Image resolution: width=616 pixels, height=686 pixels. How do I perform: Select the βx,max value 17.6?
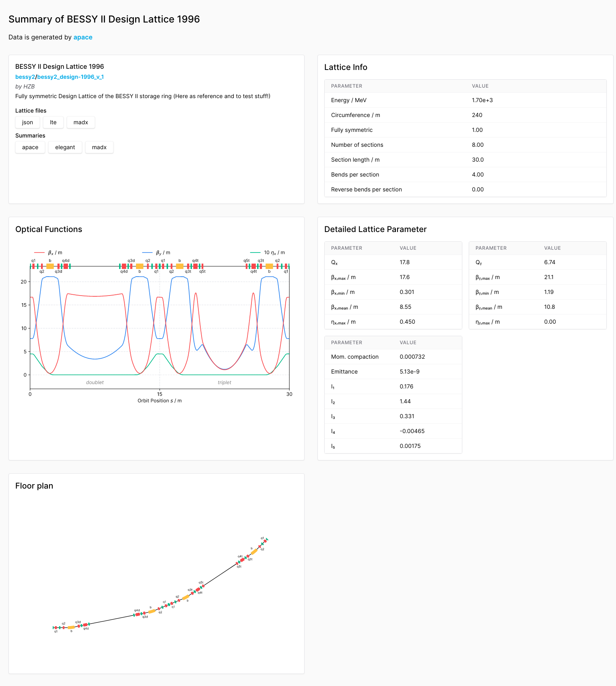(405, 277)
